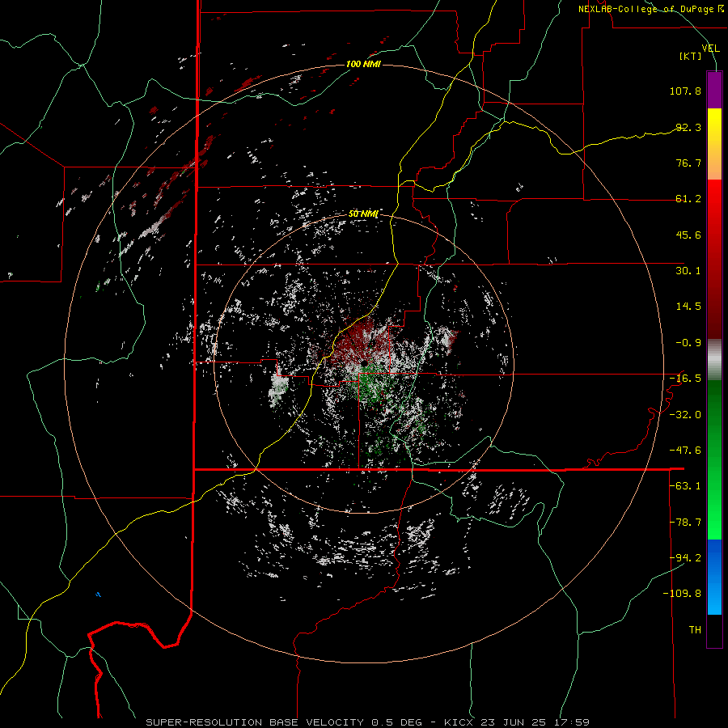
Task: Click the NEXLAB-College of DuPage credit text
Action: pos(651,9)
